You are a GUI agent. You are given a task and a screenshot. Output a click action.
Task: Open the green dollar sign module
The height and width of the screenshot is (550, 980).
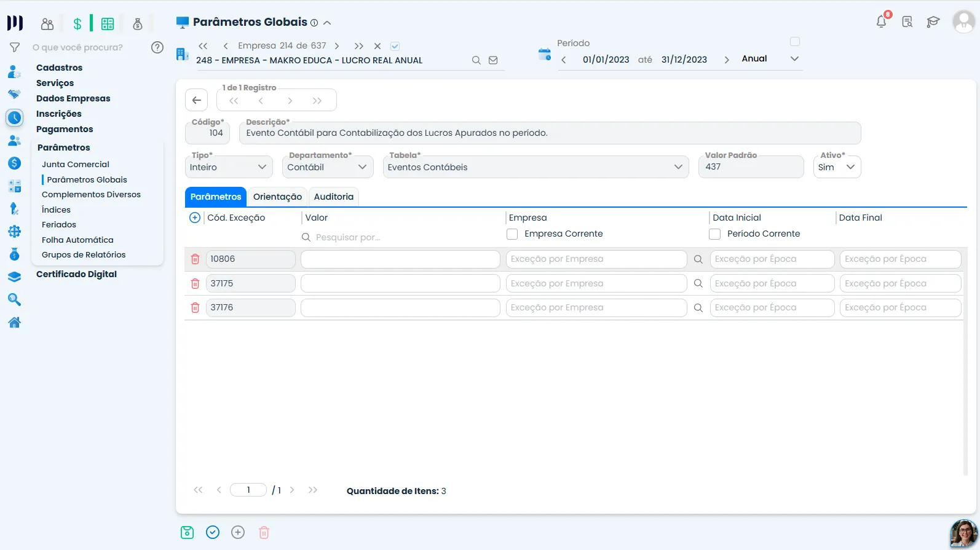(x=77, y=24)
